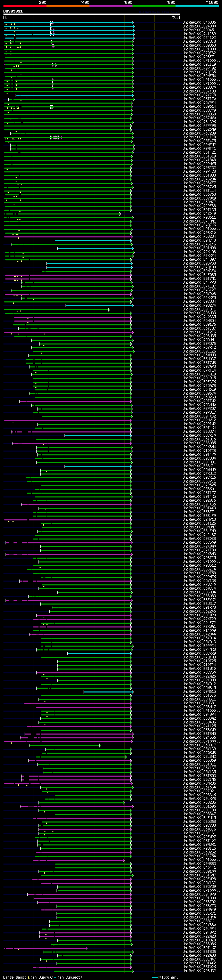Select hit label UniRef100_Q9FUF1
Screen dimensions: 222x980
tap(199, 309)
